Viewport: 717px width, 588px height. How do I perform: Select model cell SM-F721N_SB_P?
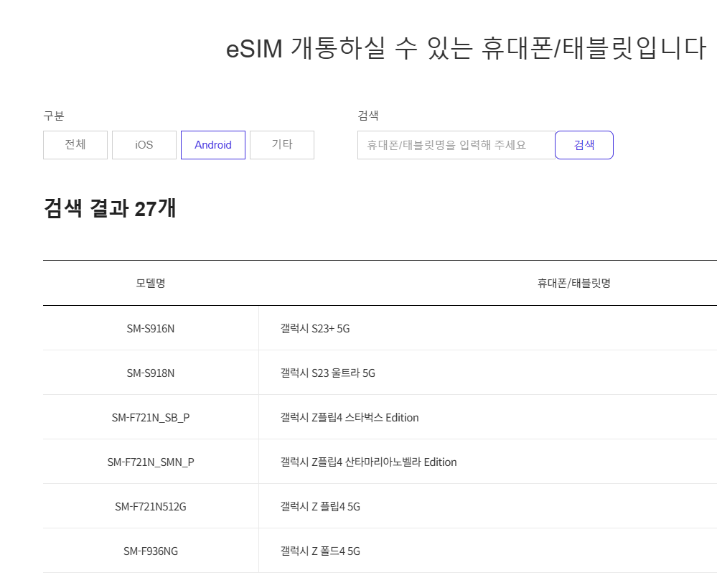151,417
